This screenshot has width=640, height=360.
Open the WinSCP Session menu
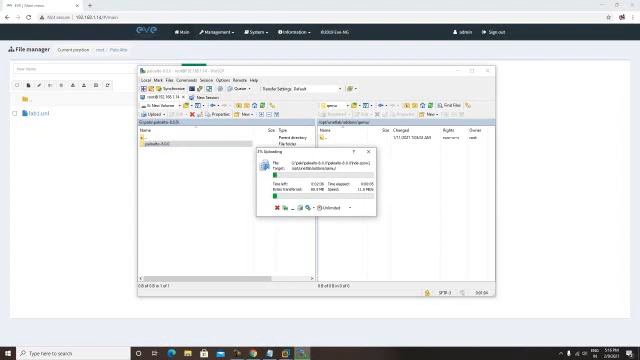pos(206,80)
